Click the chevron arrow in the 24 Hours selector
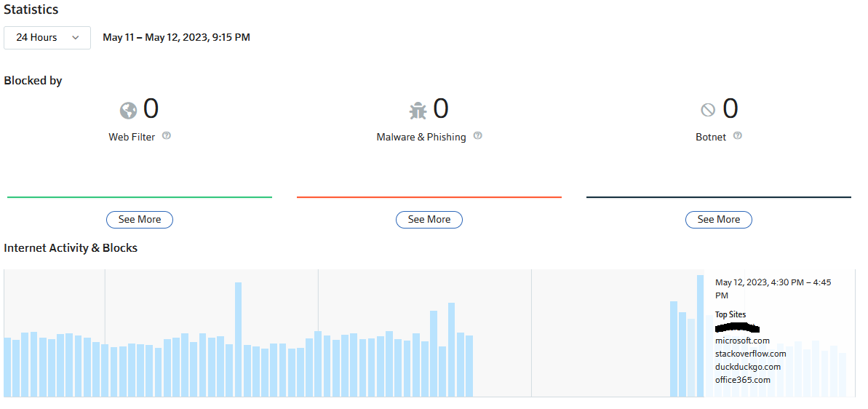Image resolution: width=868 pixels, height=409 pixels. click(x=76, y=38)
